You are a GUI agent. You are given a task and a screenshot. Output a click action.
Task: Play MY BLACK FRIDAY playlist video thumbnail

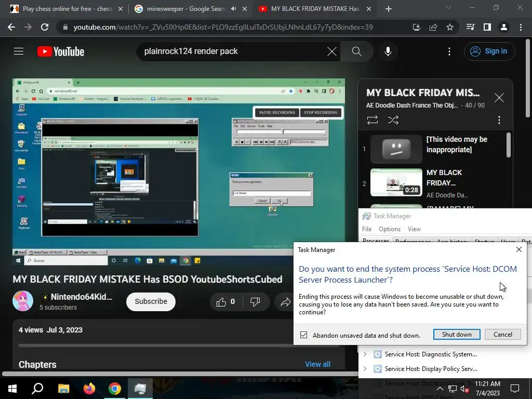click(x=396, y=182)
